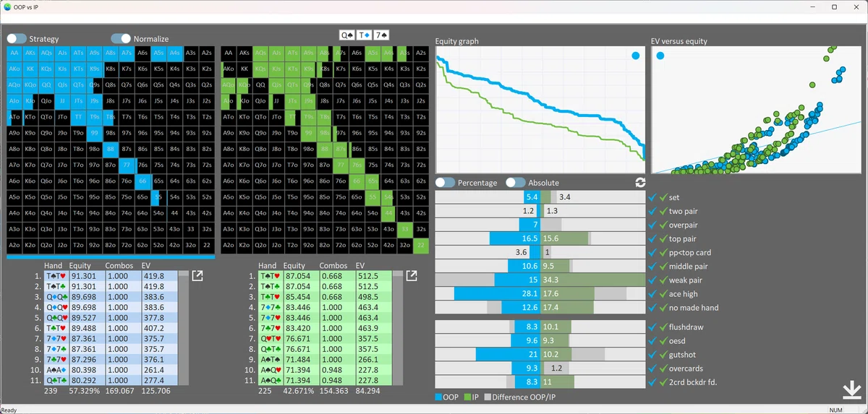Click the OOP vs IP app icon

pyautogui.click(x=7, y=7)
